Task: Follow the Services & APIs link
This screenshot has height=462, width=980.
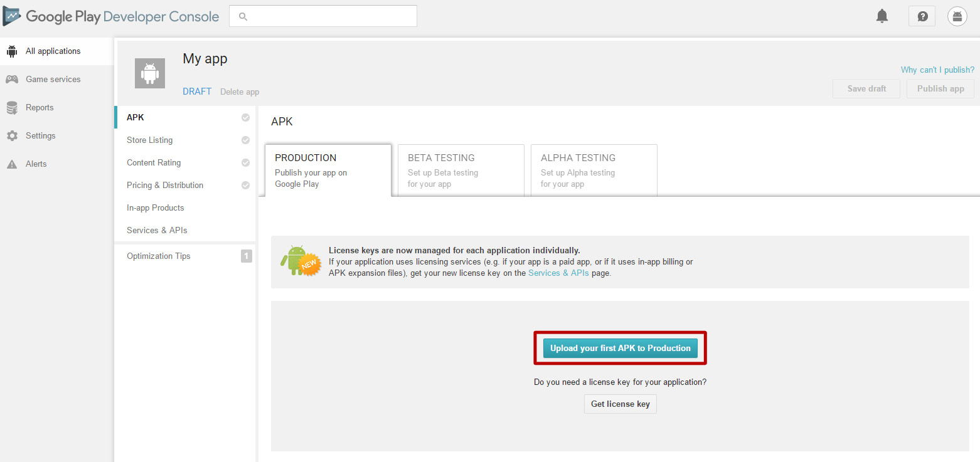Action: click(558, 273)
